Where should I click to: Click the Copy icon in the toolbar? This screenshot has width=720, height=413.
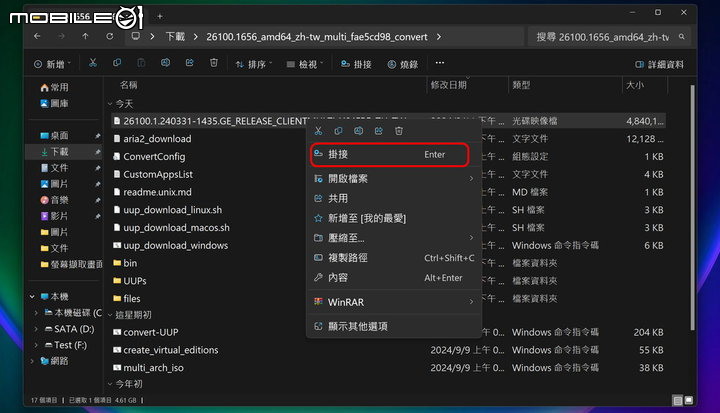click(x=117, y=63)
